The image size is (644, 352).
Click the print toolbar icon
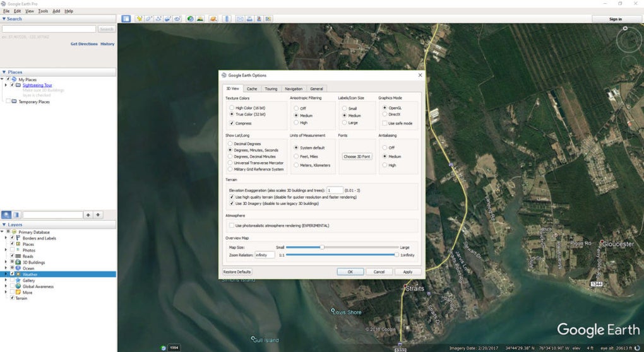[250, 19]
